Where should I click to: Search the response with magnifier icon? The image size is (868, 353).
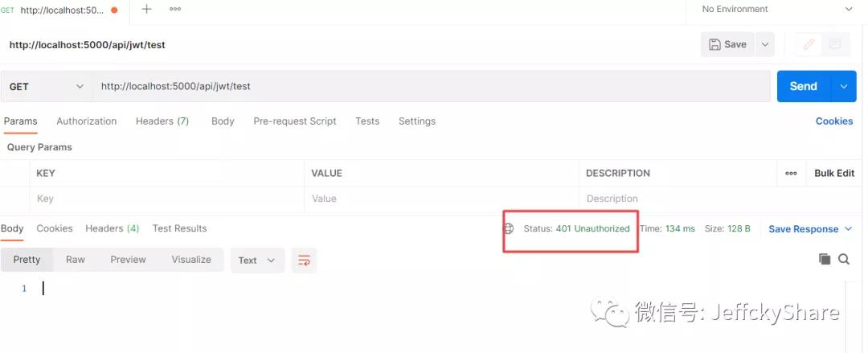click(844, 259)
